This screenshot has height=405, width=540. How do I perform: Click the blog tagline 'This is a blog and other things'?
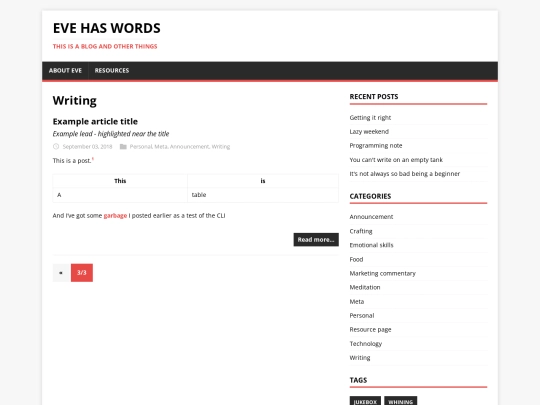pyautogui.click(x=105, y=46)
